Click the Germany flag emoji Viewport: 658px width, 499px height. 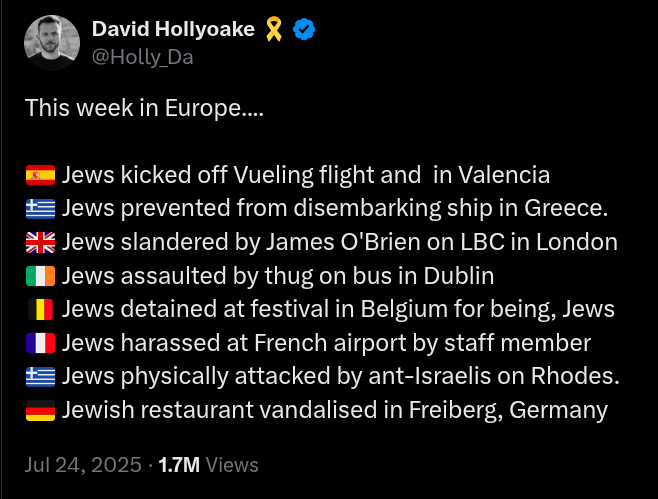(x=40, y=410)
